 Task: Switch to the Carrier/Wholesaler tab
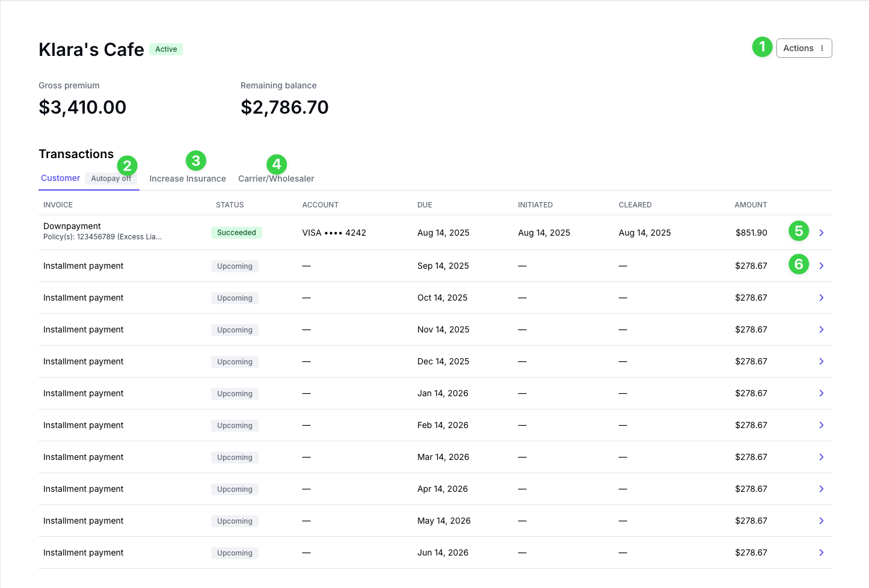[276, 179]
